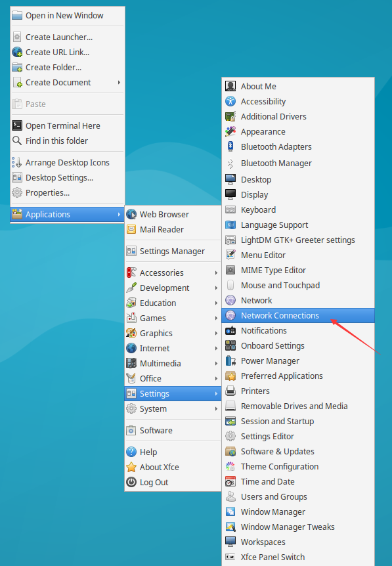Open Settings Manager from Applications menu

pyautogui.click(x=173, y=251)
